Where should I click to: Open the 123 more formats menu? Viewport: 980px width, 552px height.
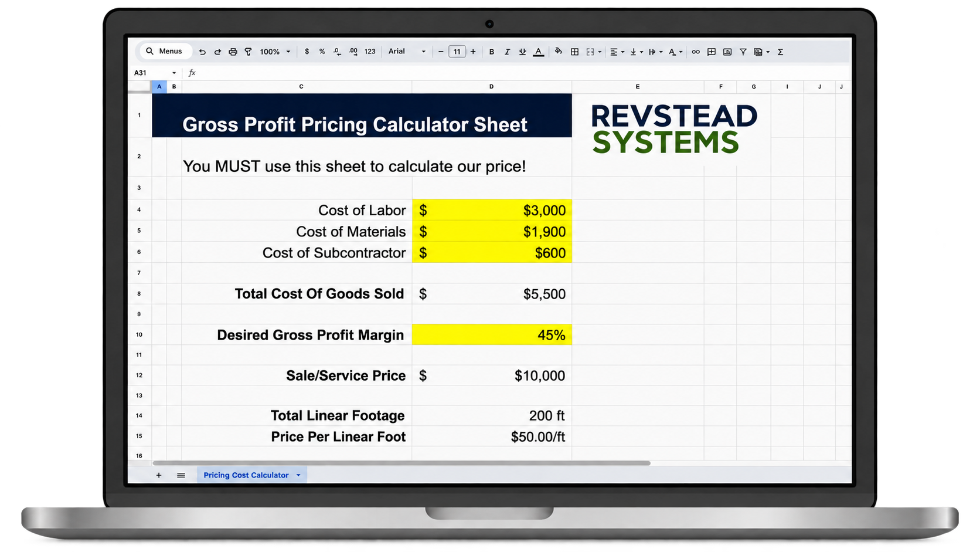(x=370, y=52)
